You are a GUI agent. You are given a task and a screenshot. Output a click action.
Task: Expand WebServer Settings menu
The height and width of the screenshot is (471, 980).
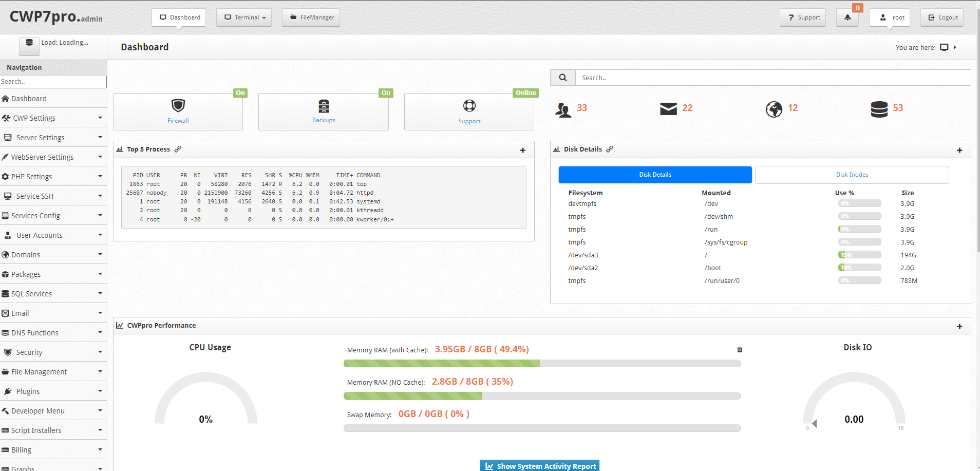pos(53,157)
